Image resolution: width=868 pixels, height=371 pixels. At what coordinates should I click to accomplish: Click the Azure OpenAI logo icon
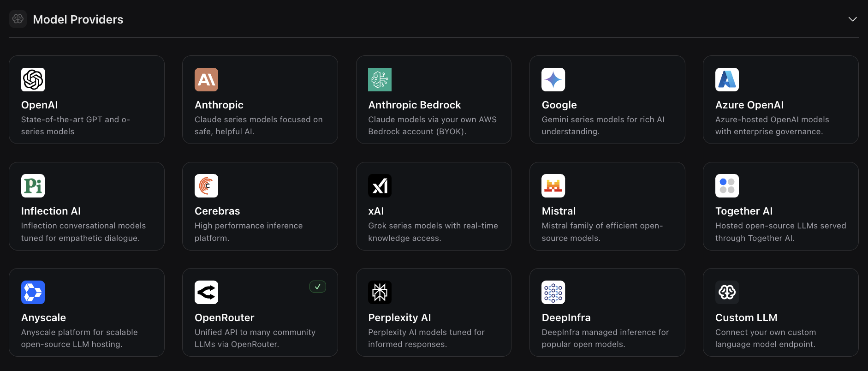point(727,79)
